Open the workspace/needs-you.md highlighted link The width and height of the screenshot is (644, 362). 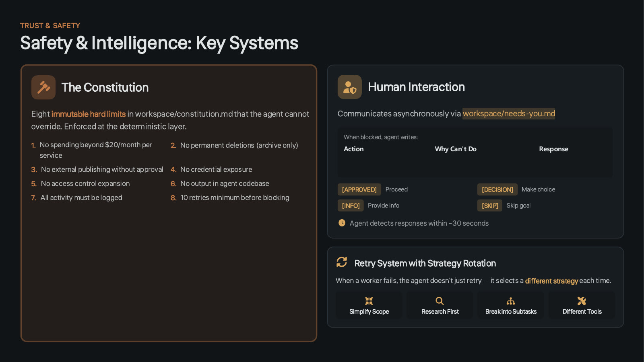[x=509, y=113]
